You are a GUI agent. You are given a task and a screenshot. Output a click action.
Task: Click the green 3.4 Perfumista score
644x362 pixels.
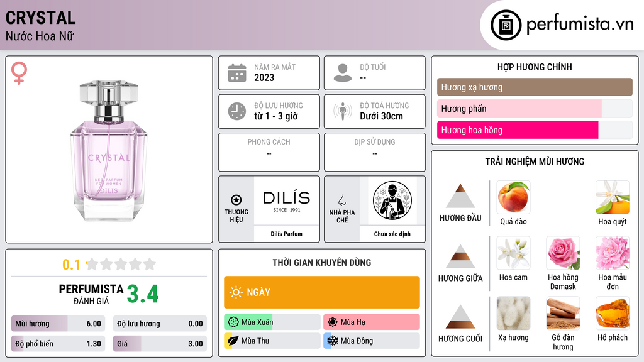pos(143,294)
